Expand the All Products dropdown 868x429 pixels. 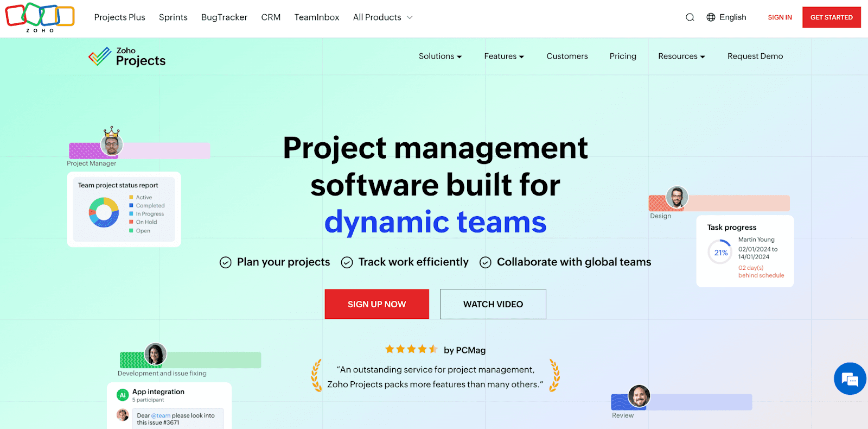(383, 17)
